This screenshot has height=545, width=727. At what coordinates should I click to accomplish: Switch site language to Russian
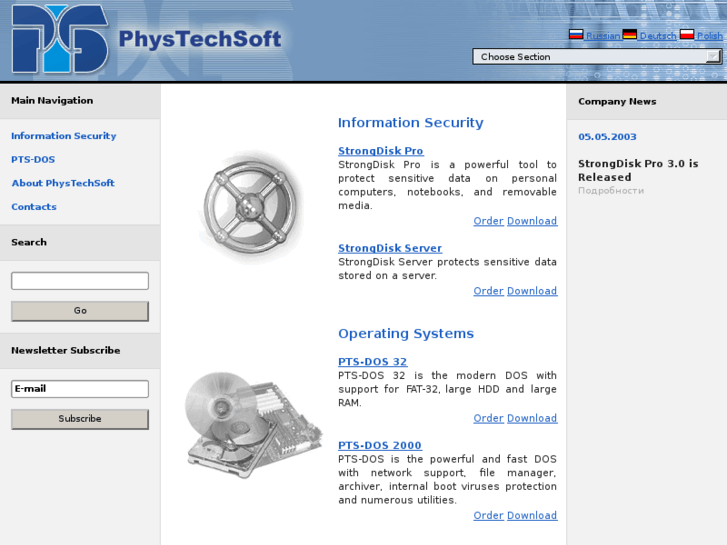[603, 36]
